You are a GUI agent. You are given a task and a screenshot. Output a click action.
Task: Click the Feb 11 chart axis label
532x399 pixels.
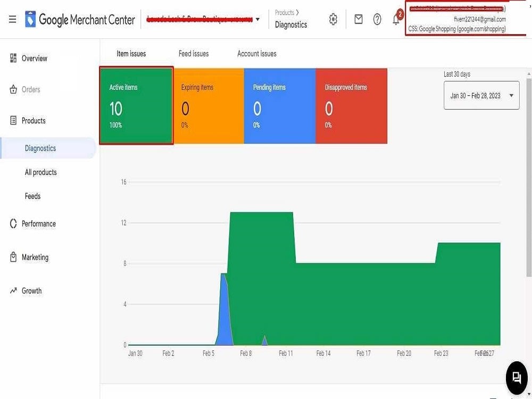286,353
